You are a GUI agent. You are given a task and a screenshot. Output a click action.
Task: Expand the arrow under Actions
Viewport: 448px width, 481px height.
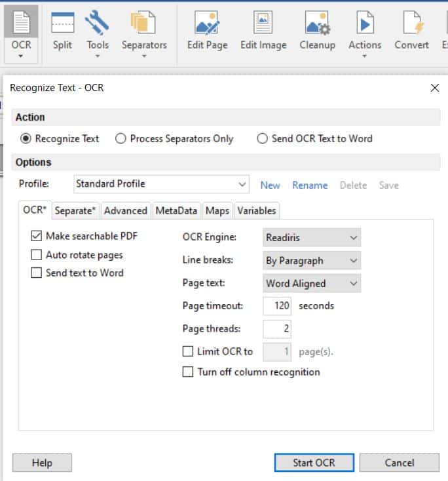[364, 56]
